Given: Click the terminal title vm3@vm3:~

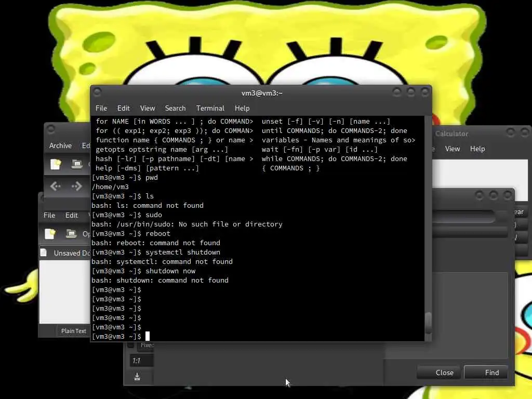Looking at the screenshot, I should pyautogui.click(x=262, y=93).
